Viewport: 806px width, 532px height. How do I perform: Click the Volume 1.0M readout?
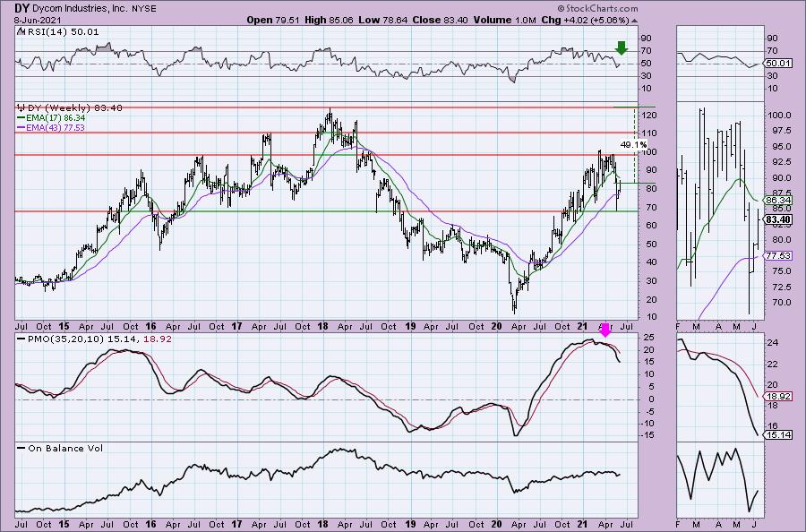pyautogui.click(x=504, y=20)
